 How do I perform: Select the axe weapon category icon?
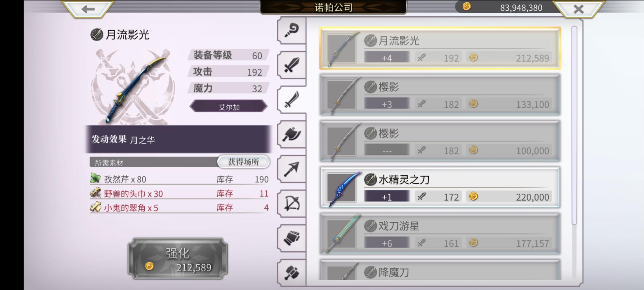tap(292, 134)
